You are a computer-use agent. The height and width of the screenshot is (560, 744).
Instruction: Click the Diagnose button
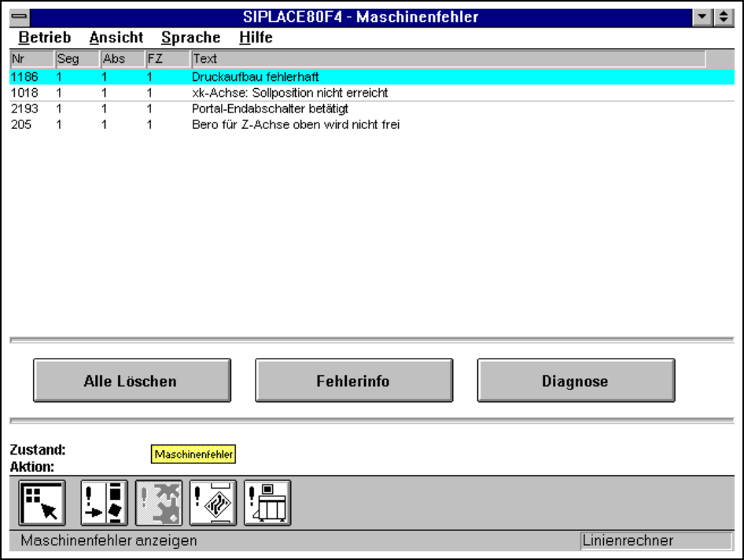576,381
